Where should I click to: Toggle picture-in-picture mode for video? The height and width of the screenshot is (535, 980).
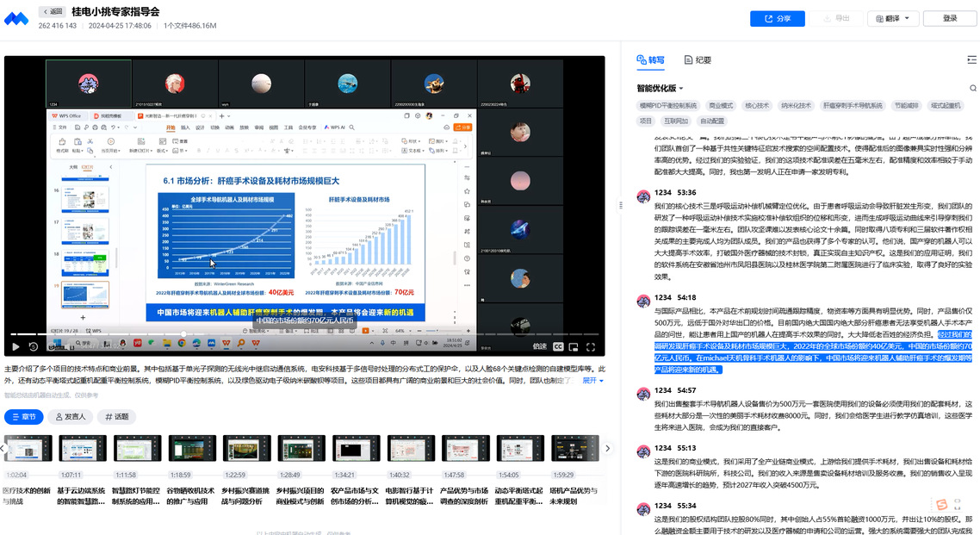[574, 346]
